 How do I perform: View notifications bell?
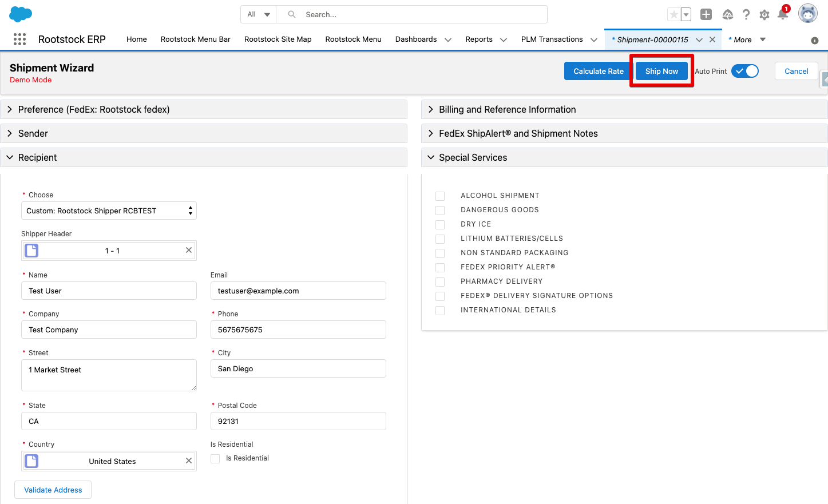[783, 14]
